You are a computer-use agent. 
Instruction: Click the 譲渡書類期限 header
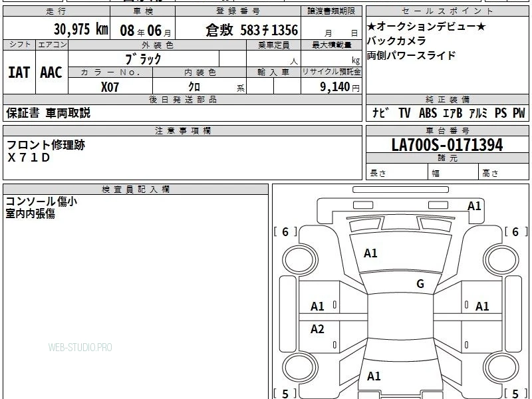tap(331, 11)
